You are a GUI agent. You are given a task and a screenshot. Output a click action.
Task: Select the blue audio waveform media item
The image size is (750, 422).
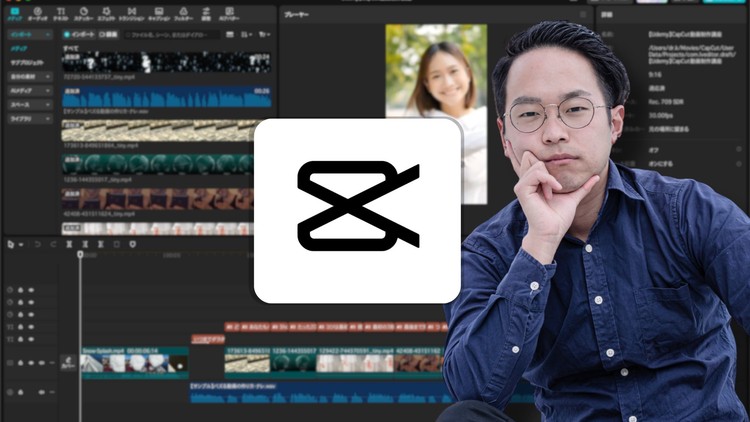(x=166, y=97)
